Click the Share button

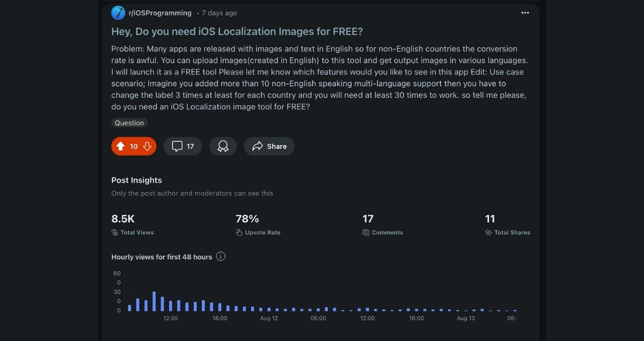click(269, 146)
